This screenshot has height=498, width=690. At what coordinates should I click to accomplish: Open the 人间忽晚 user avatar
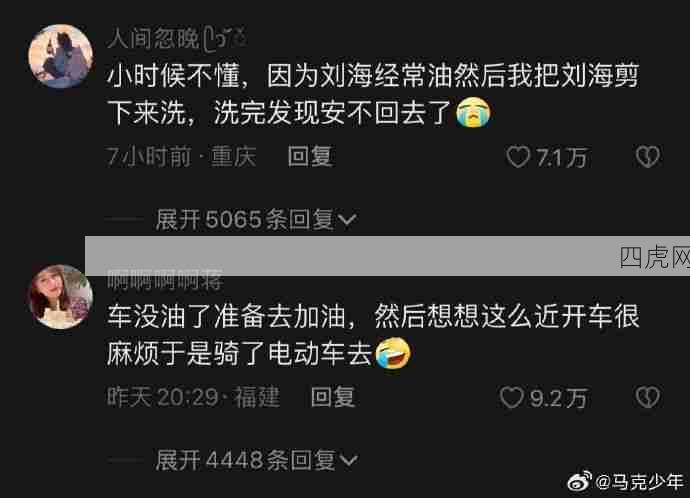[61, 56]
